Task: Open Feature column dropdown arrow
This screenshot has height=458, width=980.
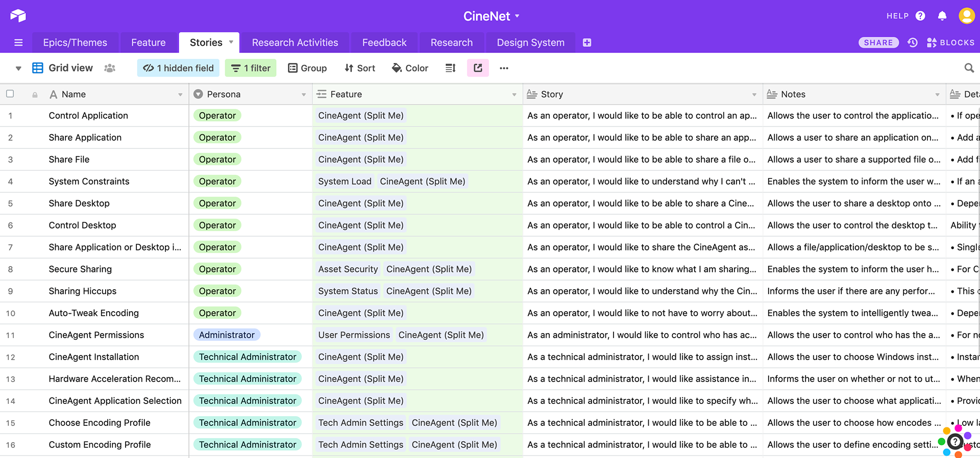Action: 514,95
